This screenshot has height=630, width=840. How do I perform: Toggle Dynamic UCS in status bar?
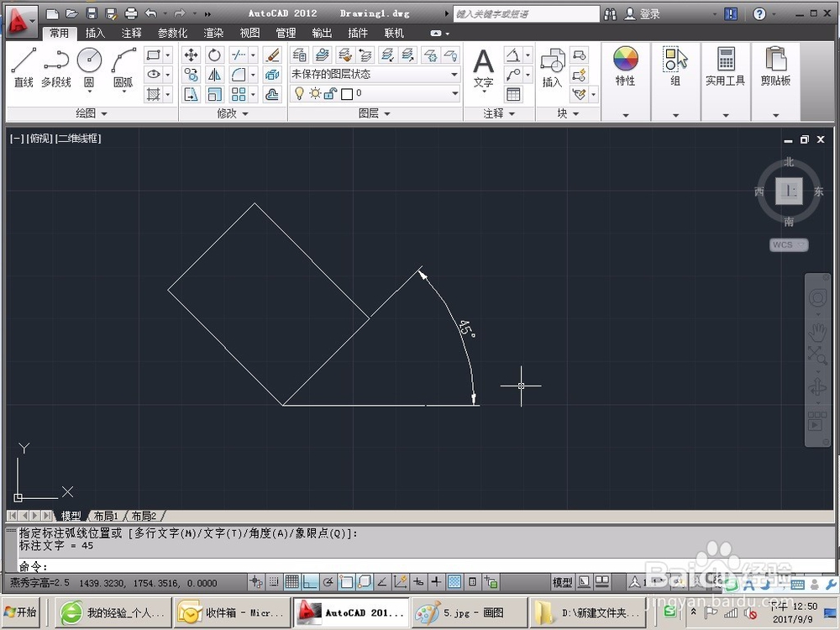(400, 582)
